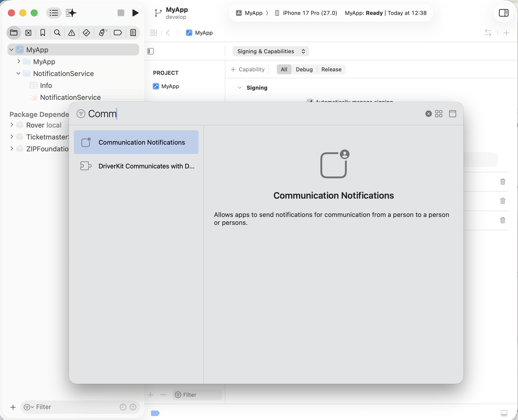Clear the capability search field
This screenshot has height=420, width=518.
[428, 114]
